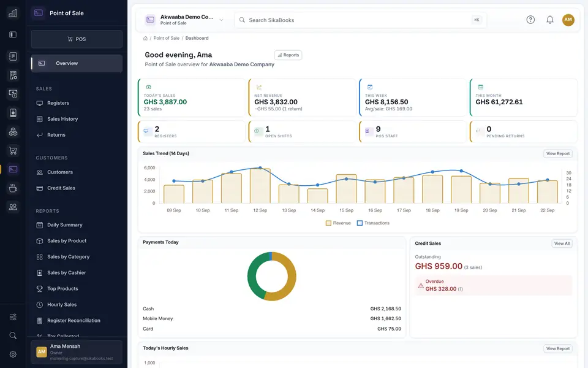Open Hourly Sales report

[77, 305]
